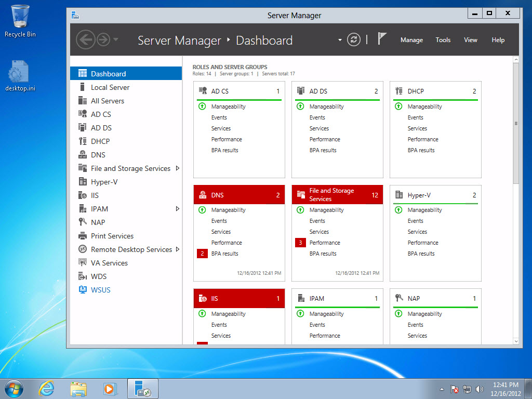Viewport: 532px width, 399px height.
Task: Click the back navigation arrow
Action: click(x=86, y=39)
